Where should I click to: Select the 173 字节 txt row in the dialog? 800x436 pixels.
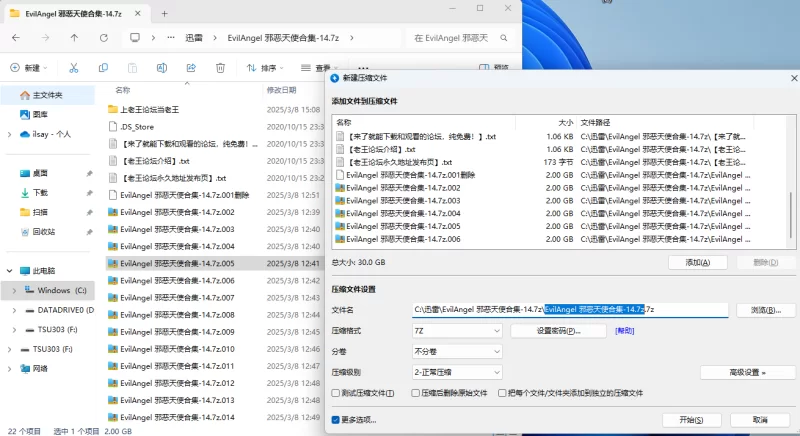click(x=544, y=162)
